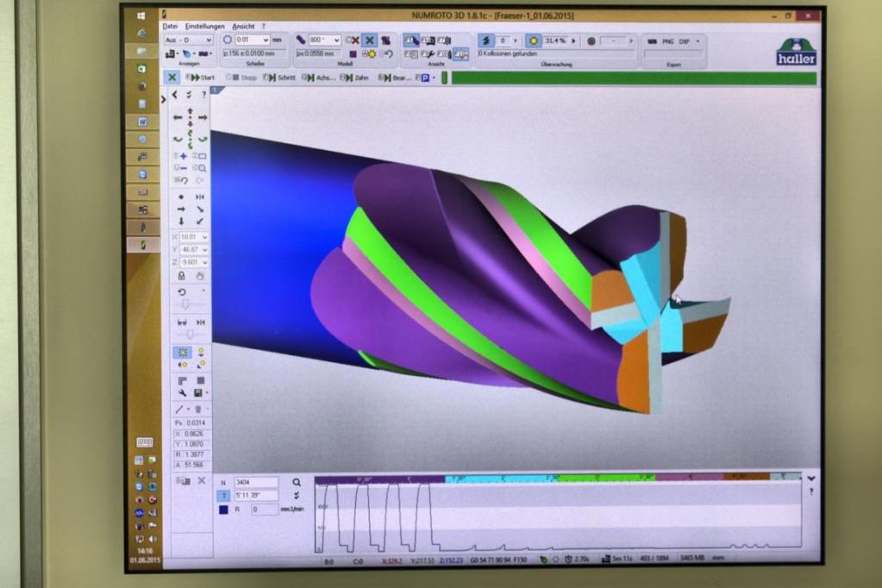Open the X coordinate dropdown showing 10.01
The width and height of the screenshot is (882, 588).
click(x=193, y=237)
